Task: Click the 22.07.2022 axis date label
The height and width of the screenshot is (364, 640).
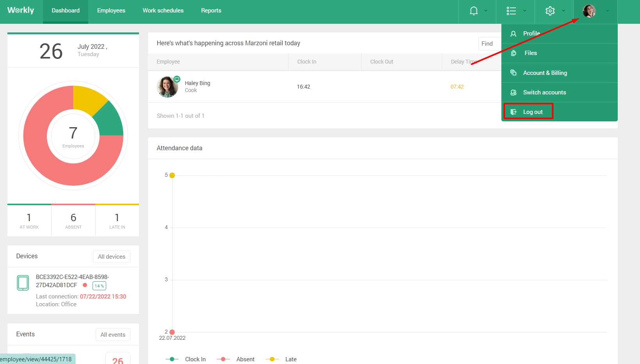Action: tap(172, 338)
